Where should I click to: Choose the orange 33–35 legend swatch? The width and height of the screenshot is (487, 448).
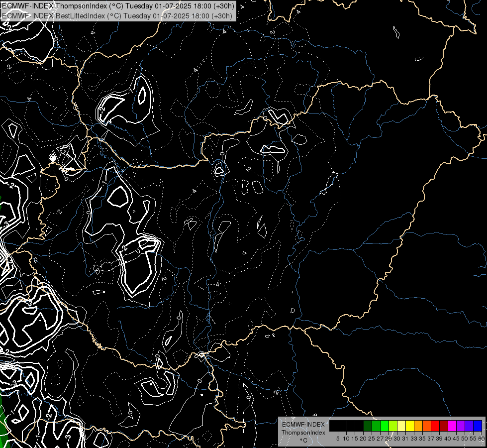(x=418, y=426)
